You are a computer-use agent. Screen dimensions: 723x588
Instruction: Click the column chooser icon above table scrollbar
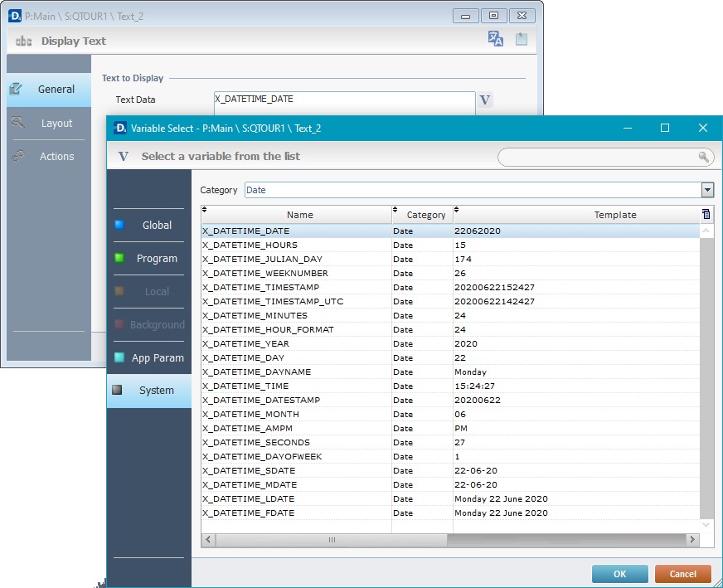click(x=706, y=214)
